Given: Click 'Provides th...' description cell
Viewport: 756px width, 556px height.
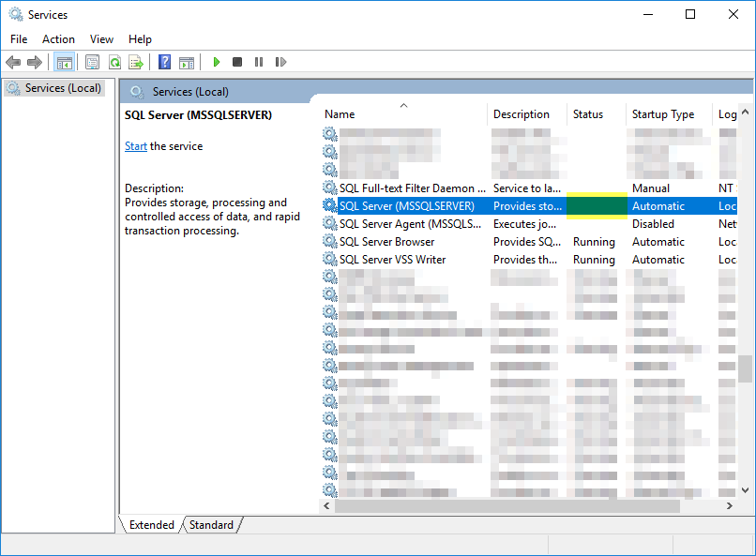Looking at the screenshot, I should click(x=525, y=259).
